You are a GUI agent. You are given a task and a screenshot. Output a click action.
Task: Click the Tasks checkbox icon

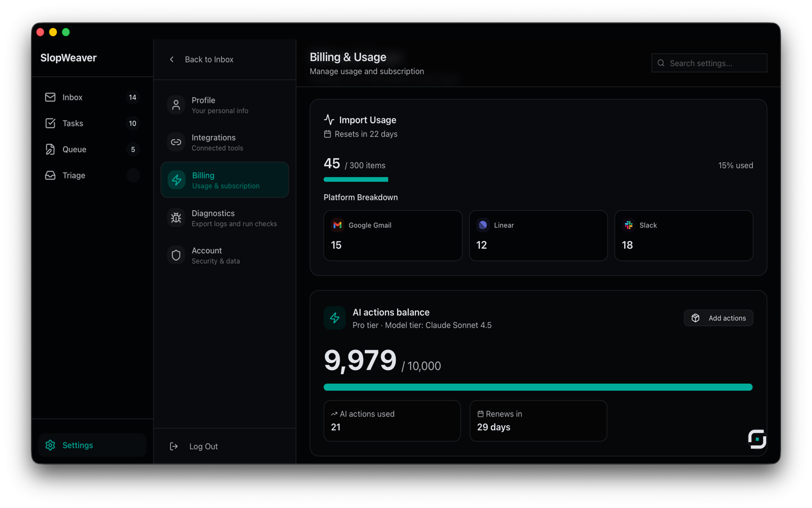click(x=50, y=123)
